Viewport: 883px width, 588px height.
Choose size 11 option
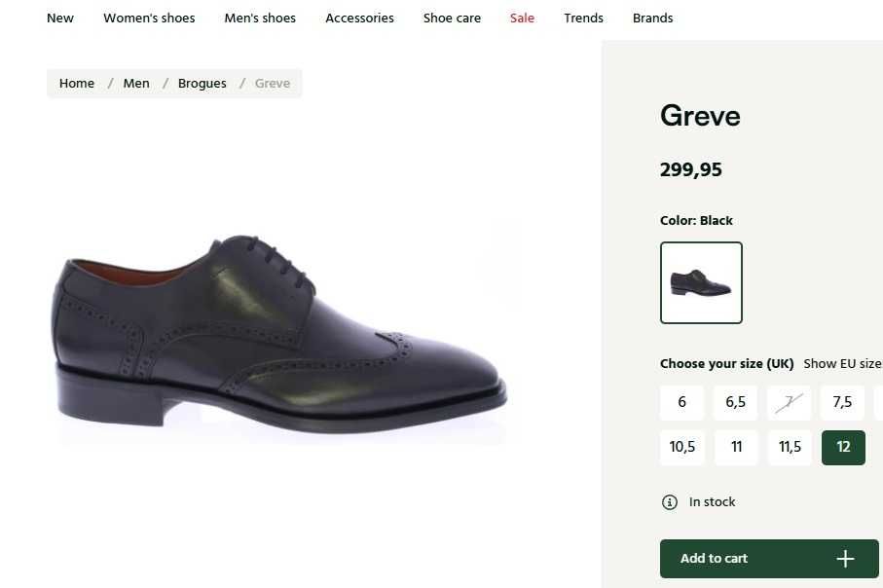(736, 448)
